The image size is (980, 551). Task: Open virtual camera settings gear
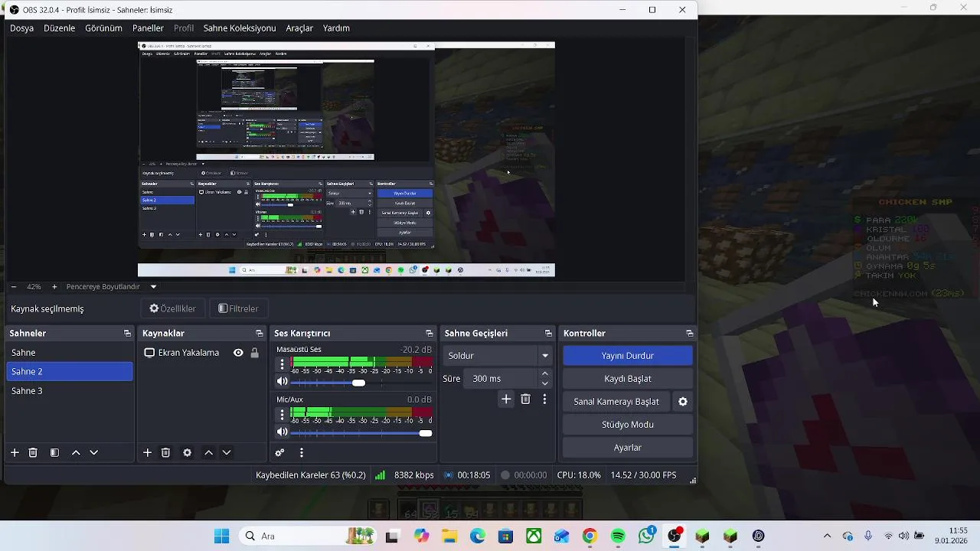683,402
